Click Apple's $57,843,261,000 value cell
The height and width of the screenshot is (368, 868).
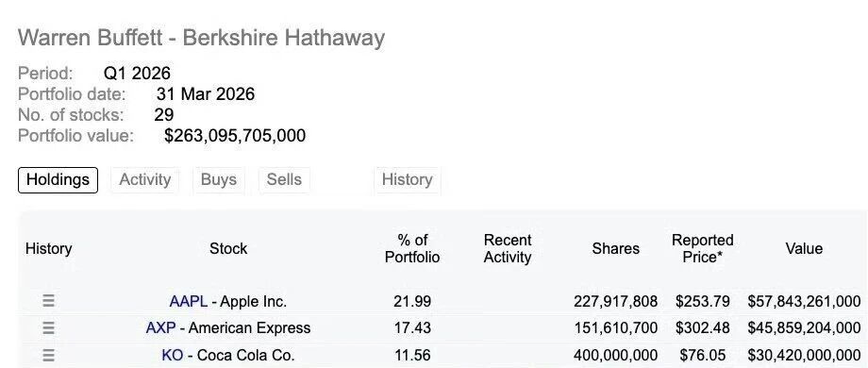pos(804,302)
